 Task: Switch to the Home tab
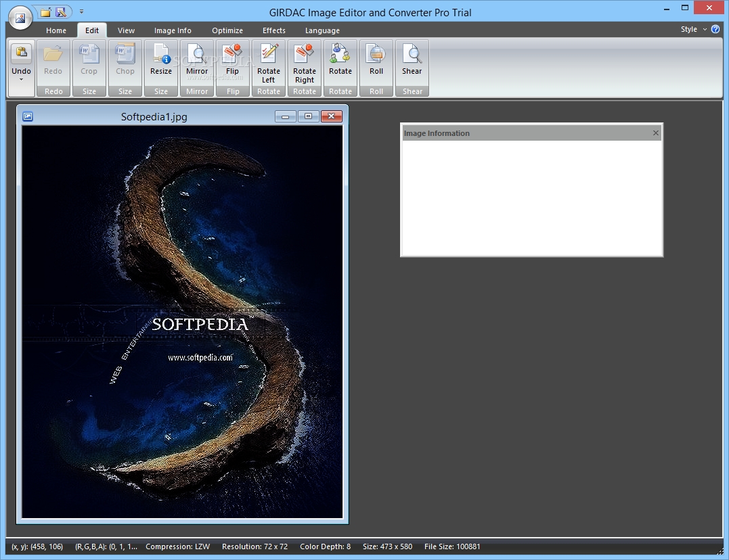tap(56, 30)
